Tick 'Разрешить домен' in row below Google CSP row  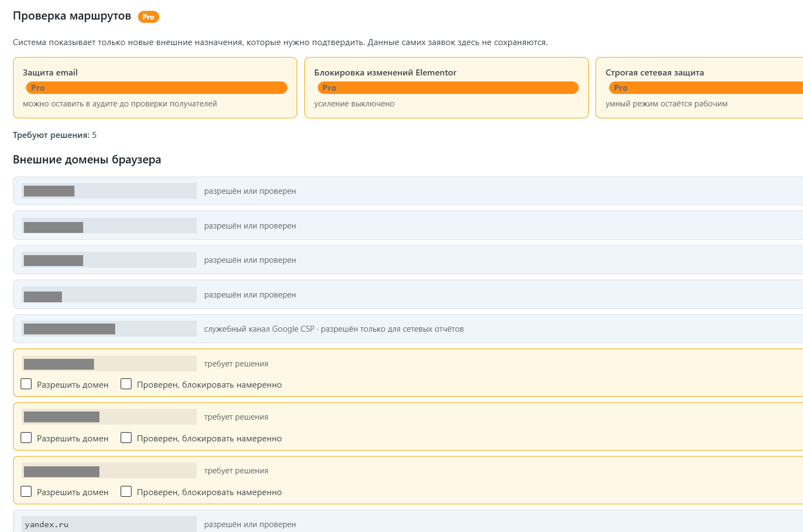click(26, 384)
